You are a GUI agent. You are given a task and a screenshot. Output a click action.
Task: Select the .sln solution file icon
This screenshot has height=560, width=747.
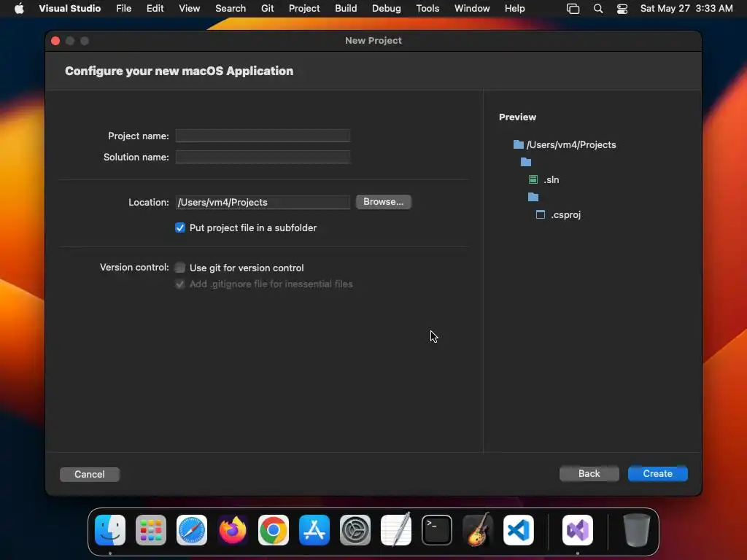[533, 179]
